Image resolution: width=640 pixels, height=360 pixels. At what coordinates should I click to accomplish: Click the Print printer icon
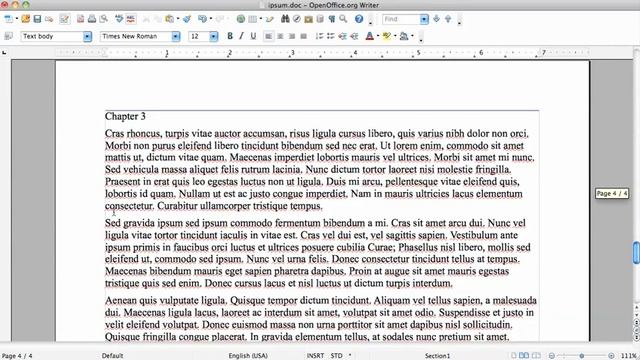(92, 19)
